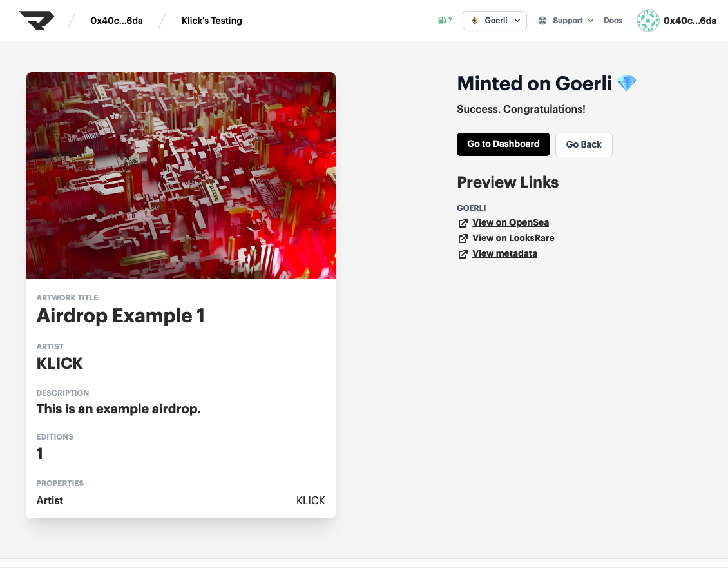Click the Airdrop Example 1 title
728x568 pixels.
click(120, 316)
